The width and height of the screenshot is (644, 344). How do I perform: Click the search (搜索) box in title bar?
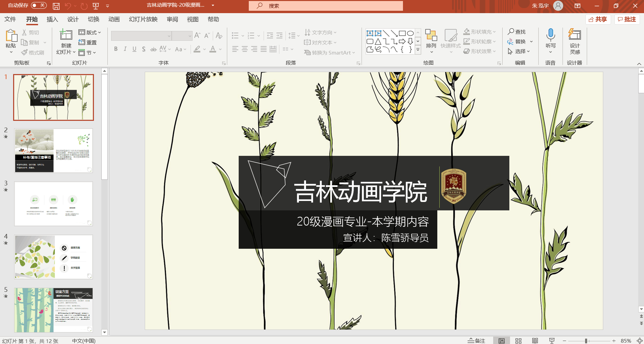pos(326,6)
